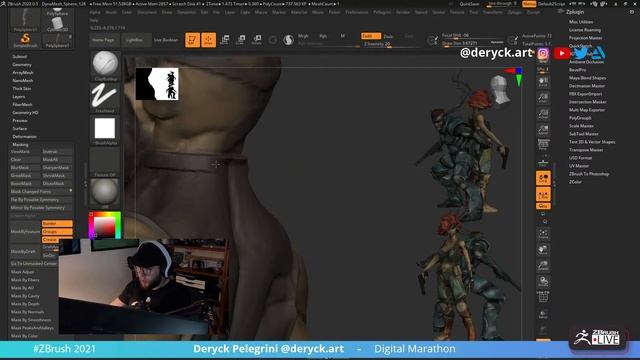Expand UV Master in Zplugin
The height and width of the screenshot is (360, 640).
pyautogui.click(x=579, y=166)
